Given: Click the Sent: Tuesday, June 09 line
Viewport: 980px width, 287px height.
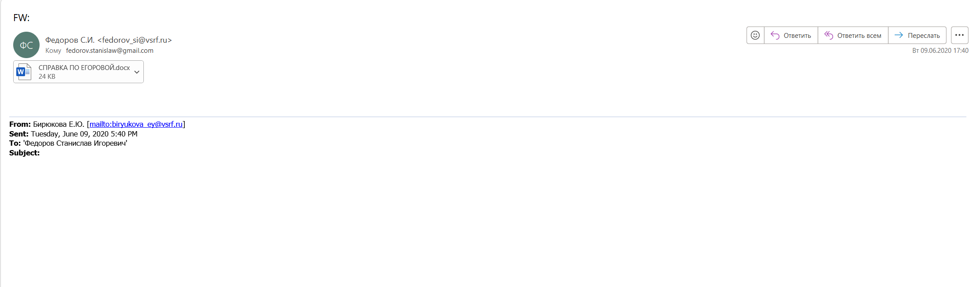Looking at the screenshot, I should pyautogui.click(x=73, y=134).
